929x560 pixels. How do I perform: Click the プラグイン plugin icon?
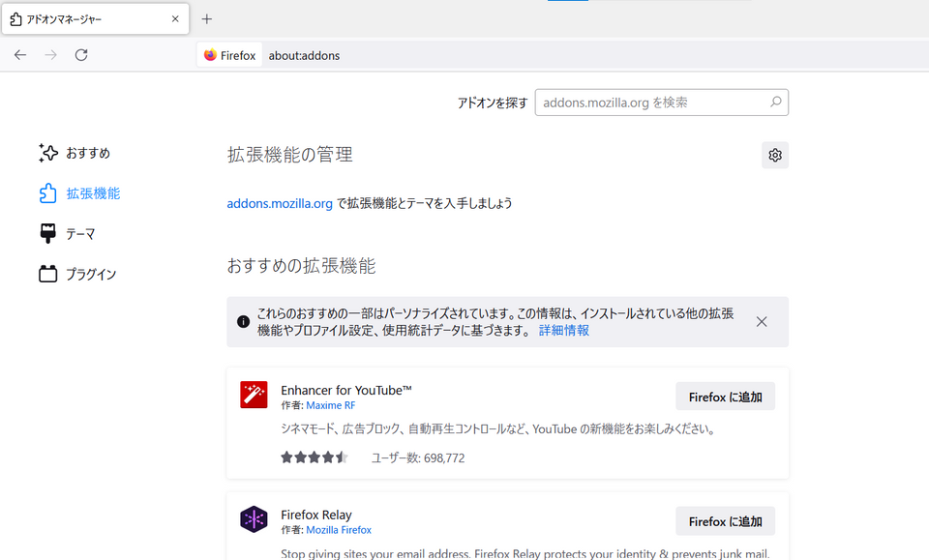pyautogui.click(x=48, y=274)
